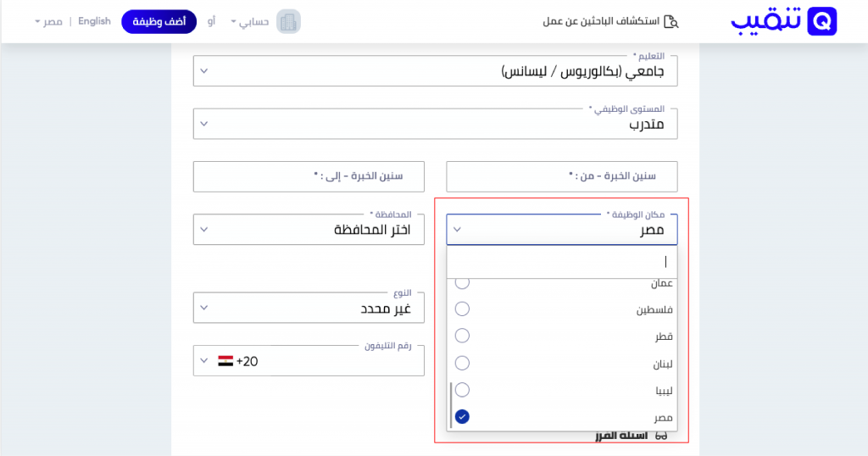Click the company account avatar icon
This screenshot has width=868, height=456.
click(x=289, y=21)
